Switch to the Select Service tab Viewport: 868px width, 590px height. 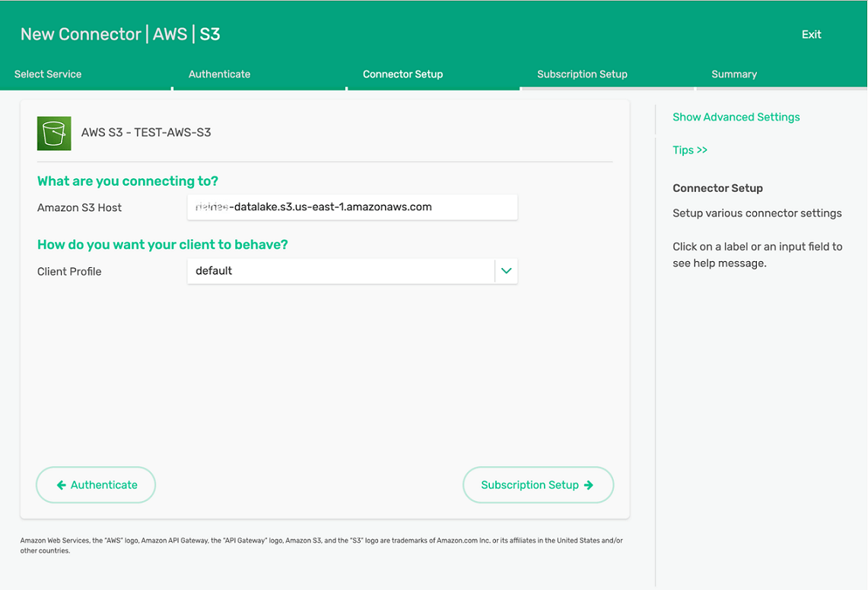pos(47,74)
